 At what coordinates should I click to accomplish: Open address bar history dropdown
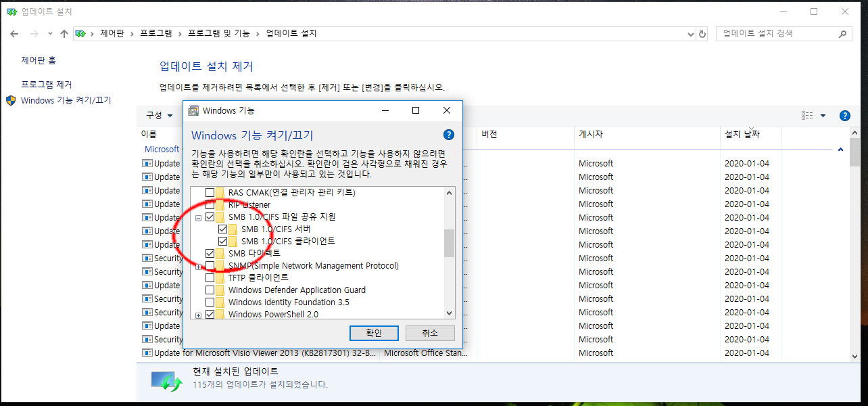pyautogui.click(x=690, y=34)
